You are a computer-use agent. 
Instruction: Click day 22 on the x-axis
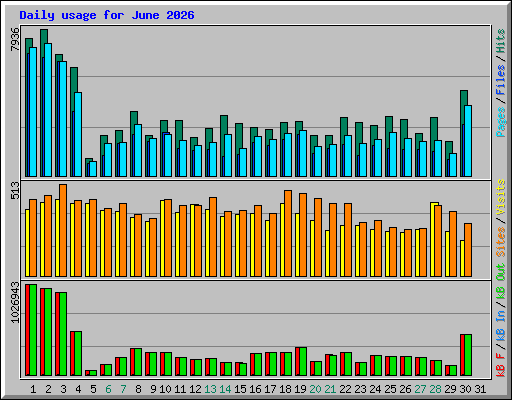[345, 389]
